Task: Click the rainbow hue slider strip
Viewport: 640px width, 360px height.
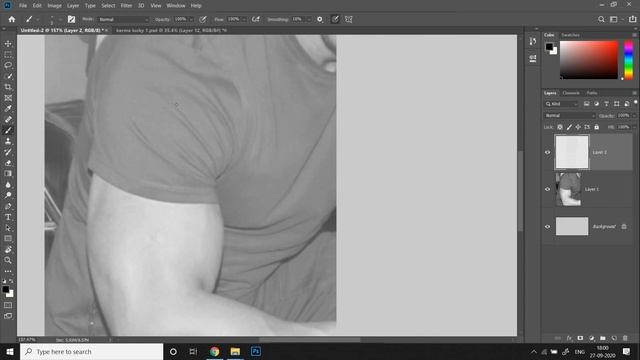Action: pos(629,60)
